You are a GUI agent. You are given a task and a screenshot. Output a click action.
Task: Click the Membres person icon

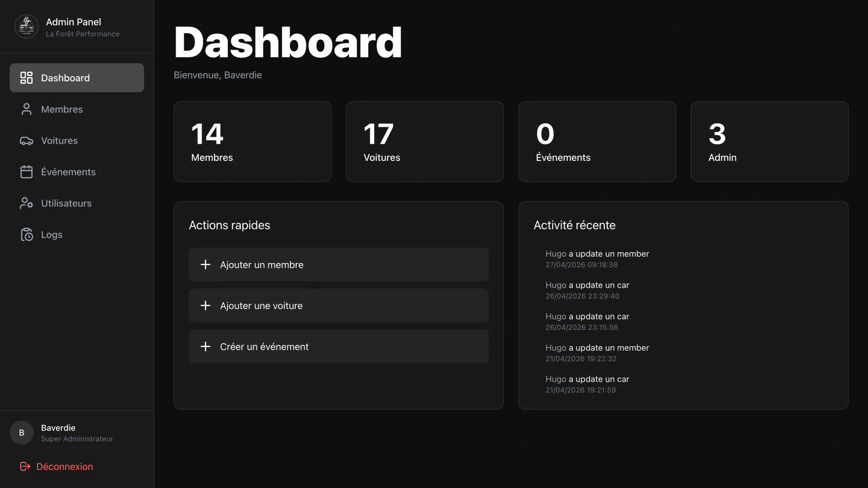(x=26, y=109)
